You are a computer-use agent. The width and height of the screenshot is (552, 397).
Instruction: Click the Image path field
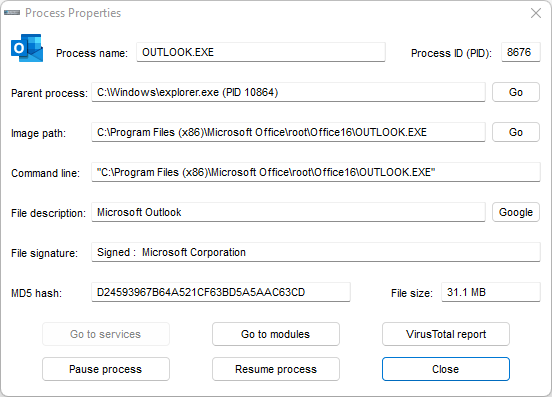288,132
